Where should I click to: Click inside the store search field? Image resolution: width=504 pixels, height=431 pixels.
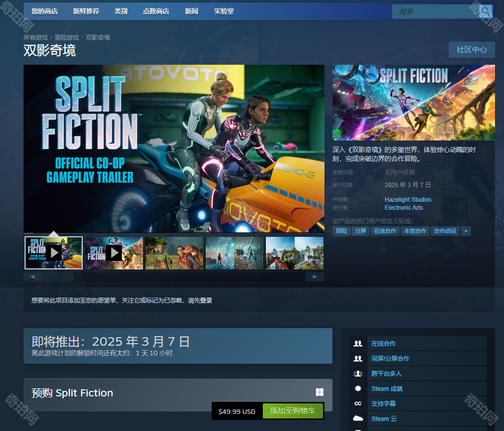tap(435, 12)
